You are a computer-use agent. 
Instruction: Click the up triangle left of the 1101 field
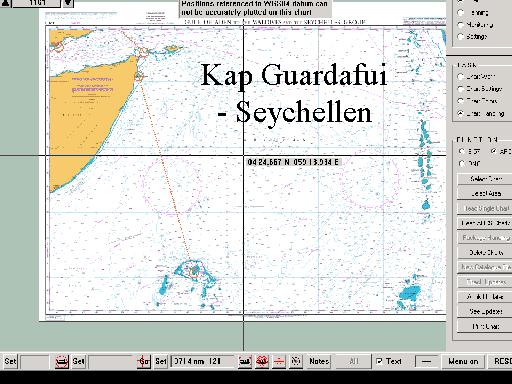(6, 3)
